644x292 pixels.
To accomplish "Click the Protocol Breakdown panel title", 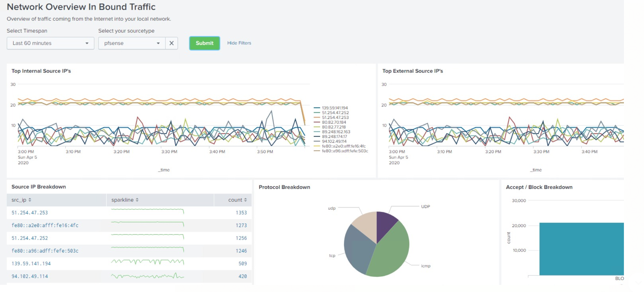I will click(x=284, y=187).
